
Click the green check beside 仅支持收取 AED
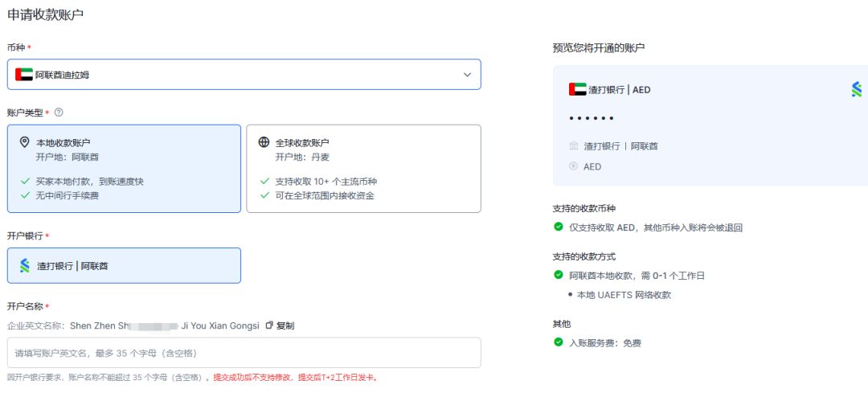[559, 227]
